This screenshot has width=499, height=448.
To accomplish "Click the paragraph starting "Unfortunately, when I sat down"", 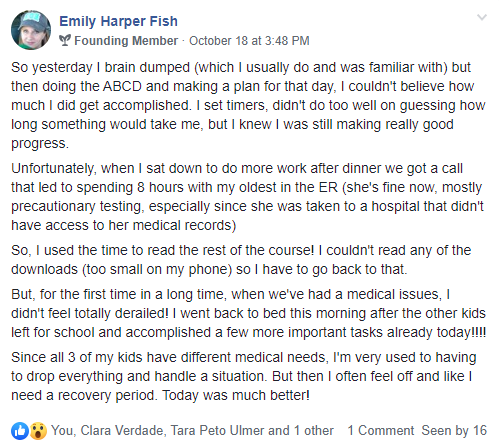I will coord(247,197).
